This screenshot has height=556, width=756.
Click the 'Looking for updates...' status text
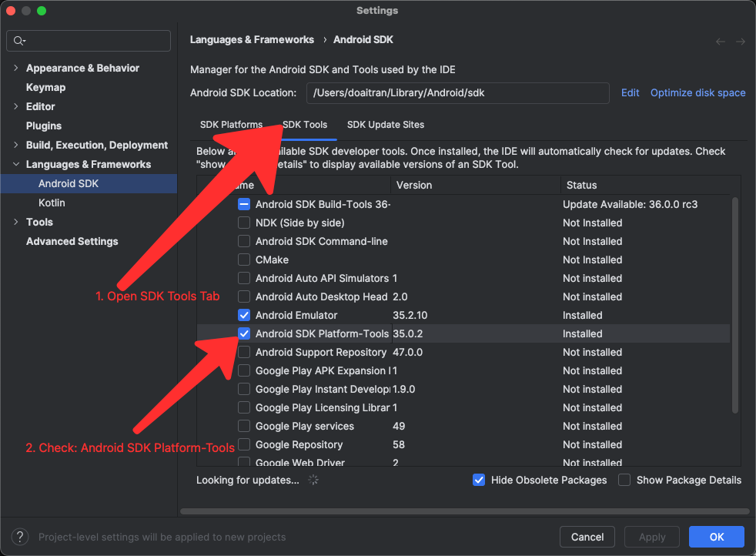click(x=247, y=480)
